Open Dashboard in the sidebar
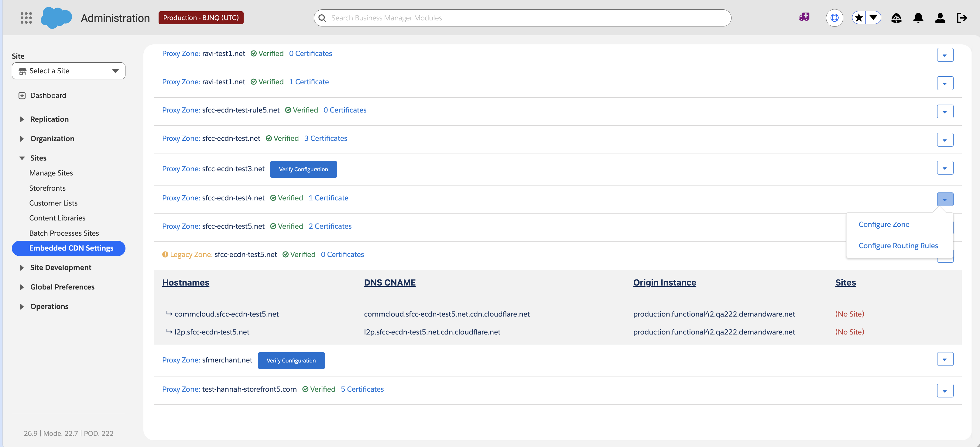980x447 pixels. pyautogui.click(x=48, y=95)
